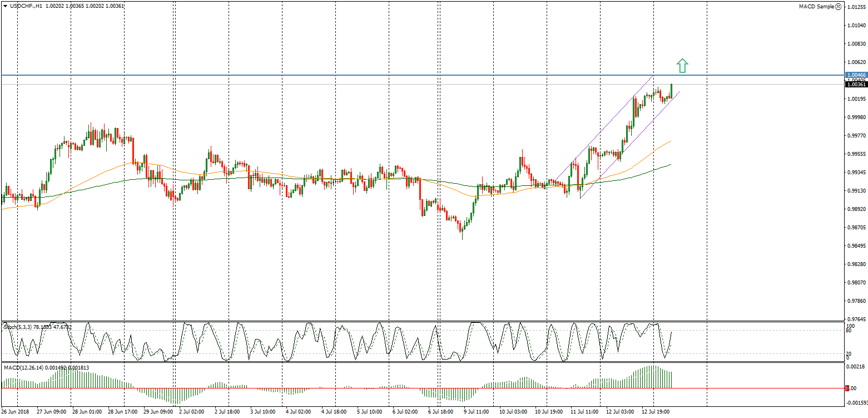
Task: Click the 5 Jul 10:00 time label
Action: (x=369, y=412)
